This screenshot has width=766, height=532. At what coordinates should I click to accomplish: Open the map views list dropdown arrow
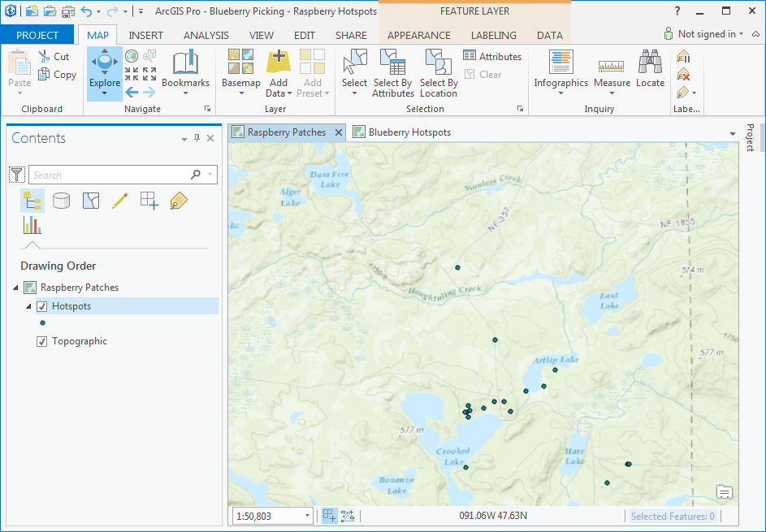point(733,133)
